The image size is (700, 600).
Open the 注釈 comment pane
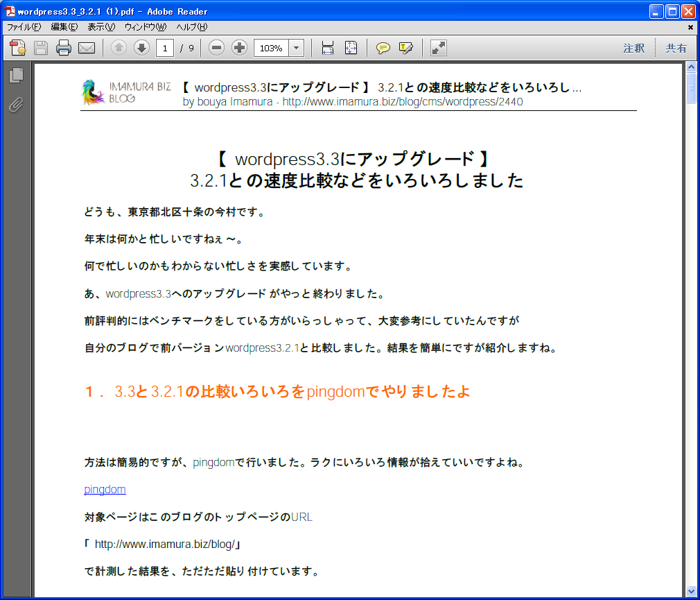click(634, 49)
